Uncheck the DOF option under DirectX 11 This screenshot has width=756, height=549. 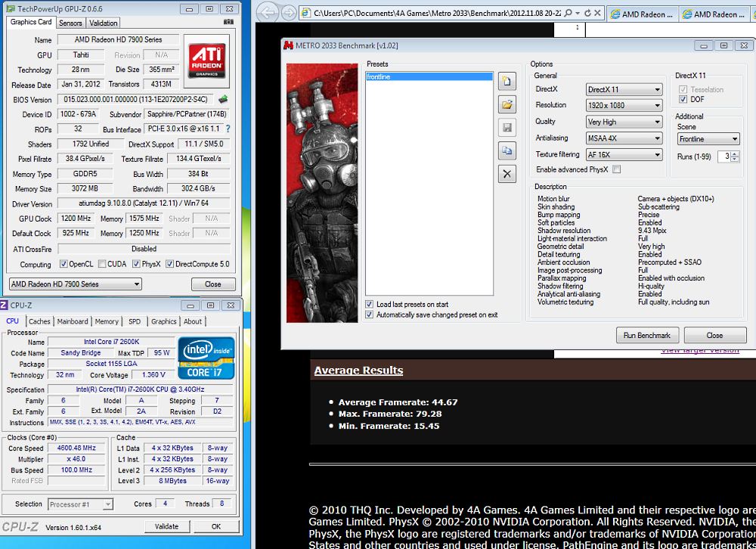click(x=683, y=99)
